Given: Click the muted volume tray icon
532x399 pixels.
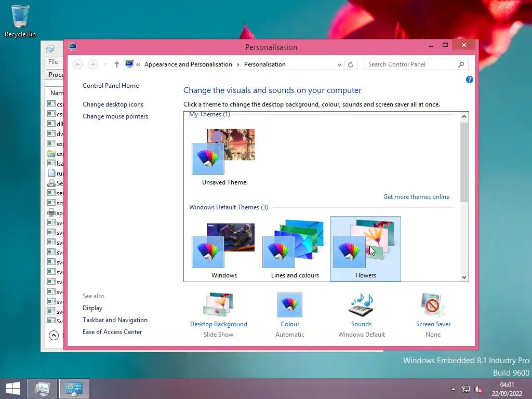Looking at the screenshot, I should 478,389.
